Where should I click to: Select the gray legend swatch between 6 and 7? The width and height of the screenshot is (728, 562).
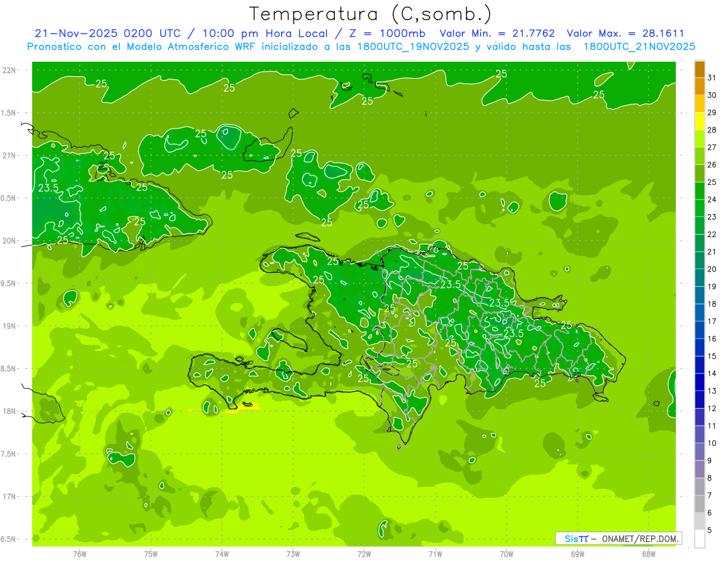(x=699, y=504)
